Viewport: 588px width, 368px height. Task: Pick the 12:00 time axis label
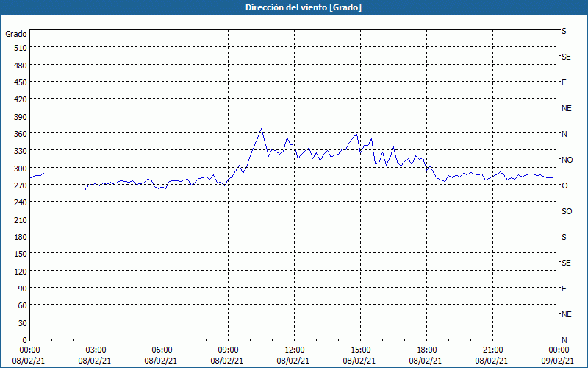point(295,350)
